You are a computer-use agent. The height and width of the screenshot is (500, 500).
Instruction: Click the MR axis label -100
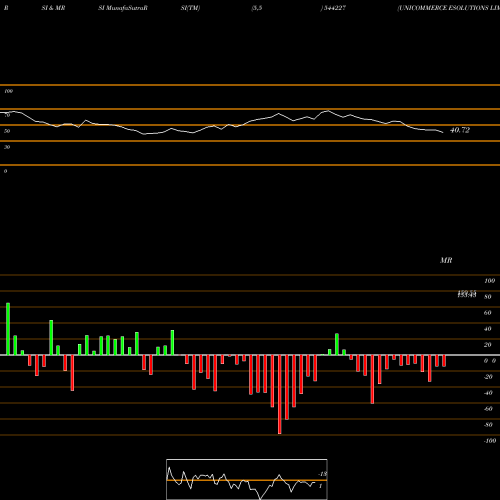click(490, 441)
